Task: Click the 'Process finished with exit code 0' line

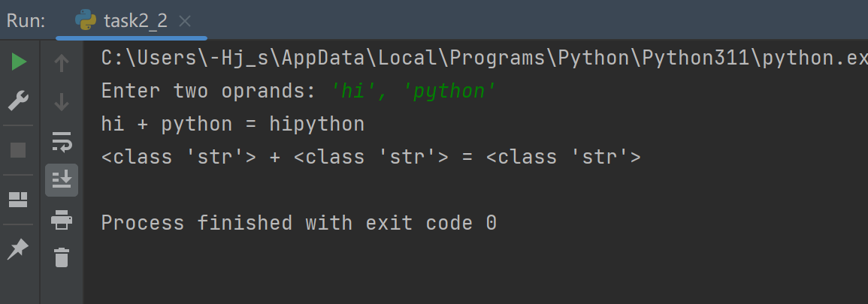Action: [x=298, y=223]
